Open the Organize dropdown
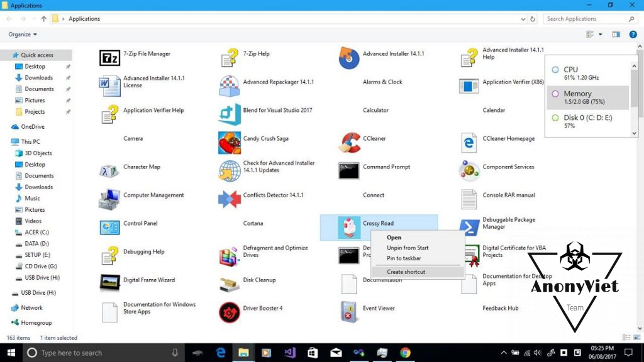Screen dimensions: 644x362 [22, 34]
